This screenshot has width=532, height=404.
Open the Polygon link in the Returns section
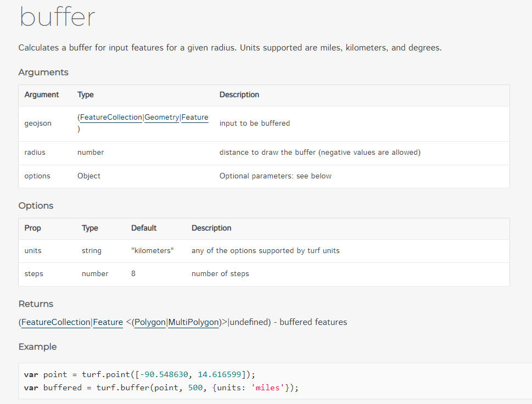tap(149, 322)
